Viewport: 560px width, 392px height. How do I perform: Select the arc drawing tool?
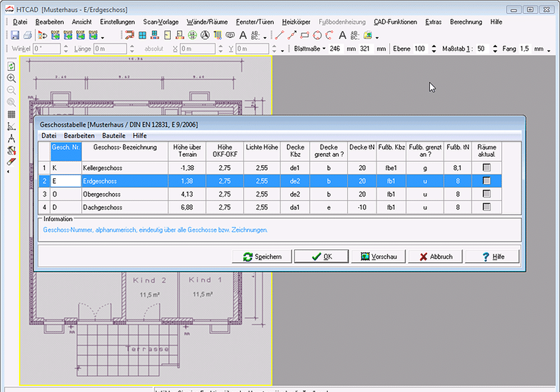click(x=330, y=35)
